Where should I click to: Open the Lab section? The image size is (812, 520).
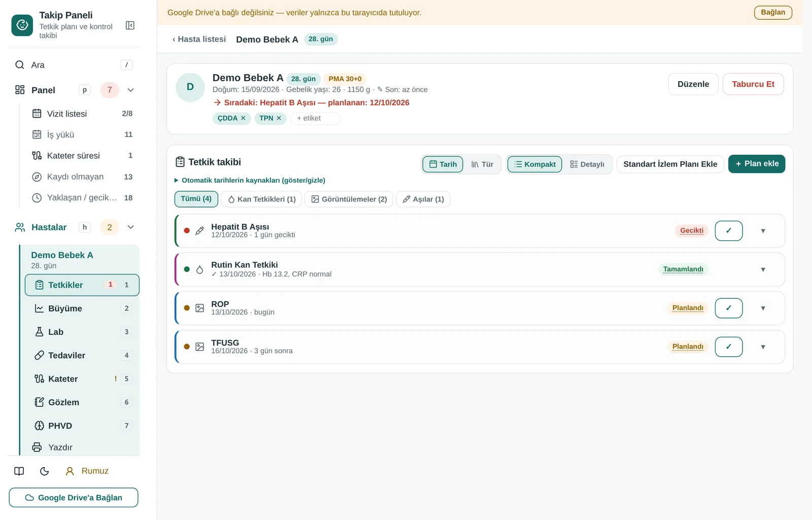[82, 332]
